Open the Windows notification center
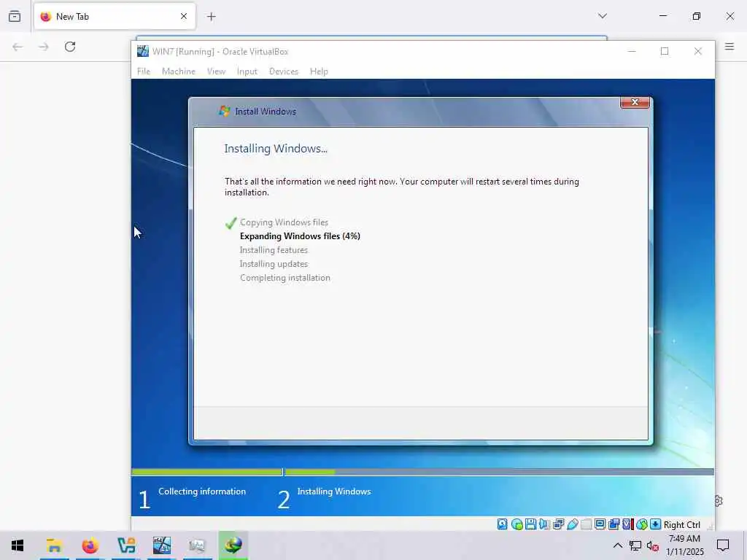The image size is (747, 560). (723, 545)
